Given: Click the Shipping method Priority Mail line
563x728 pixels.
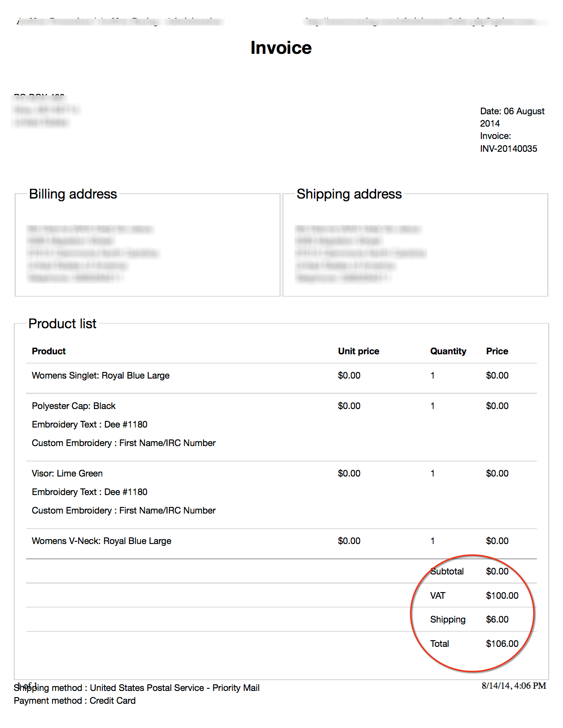Looking at the screenshot, I should coord(137,688).
